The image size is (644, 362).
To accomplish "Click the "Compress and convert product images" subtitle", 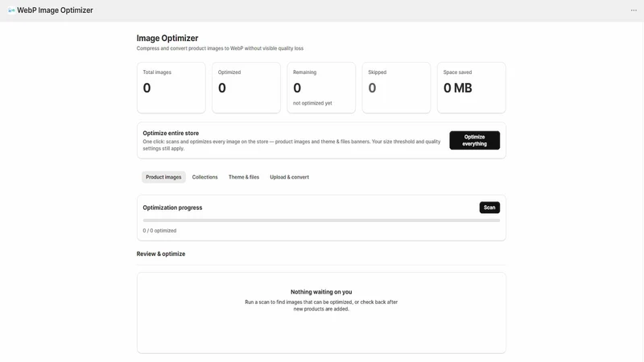I will 220,48.
